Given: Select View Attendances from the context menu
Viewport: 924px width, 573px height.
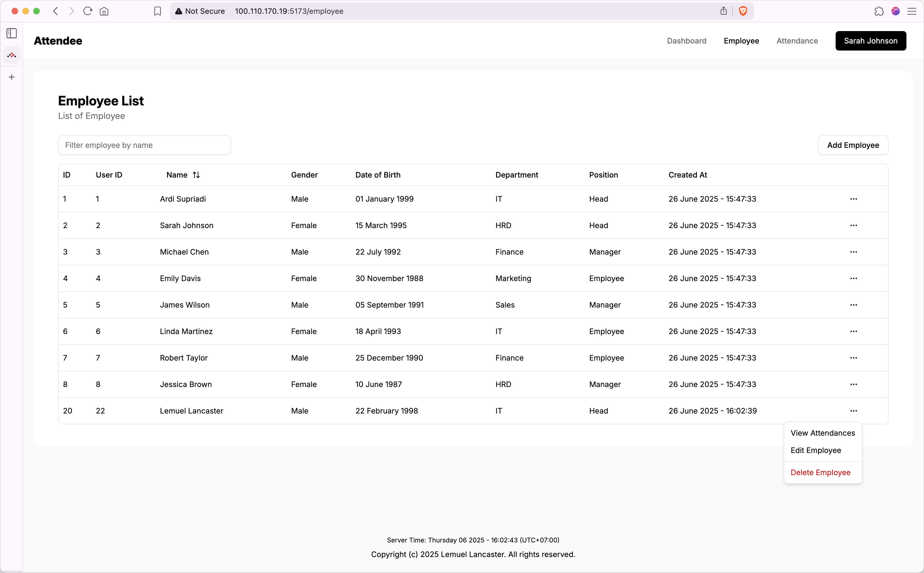Looking at the screenshot, I should (822, 432).
